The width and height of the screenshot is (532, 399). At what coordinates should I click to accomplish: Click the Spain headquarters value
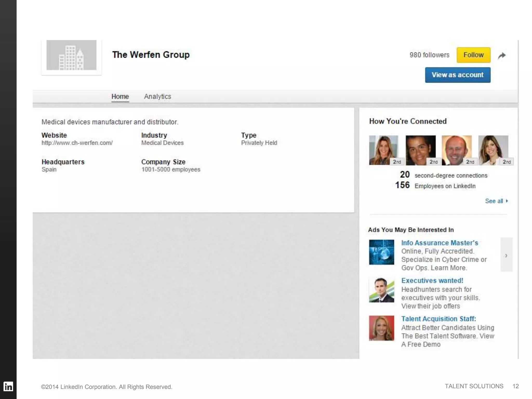[49, 170]
